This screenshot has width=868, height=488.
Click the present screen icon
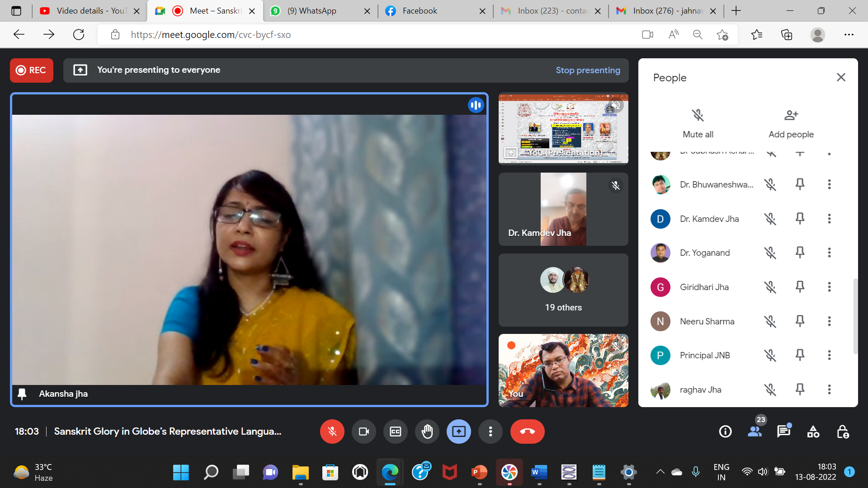click(x=459, y=432)
